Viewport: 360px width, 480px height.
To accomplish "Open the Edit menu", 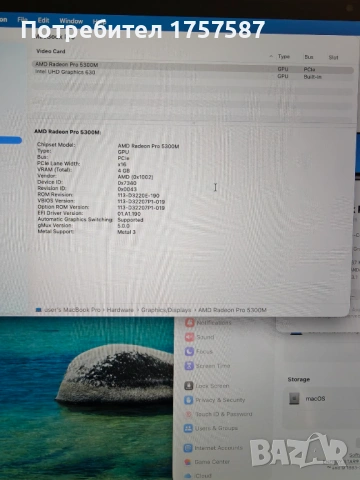I will (x=43, y=20).
